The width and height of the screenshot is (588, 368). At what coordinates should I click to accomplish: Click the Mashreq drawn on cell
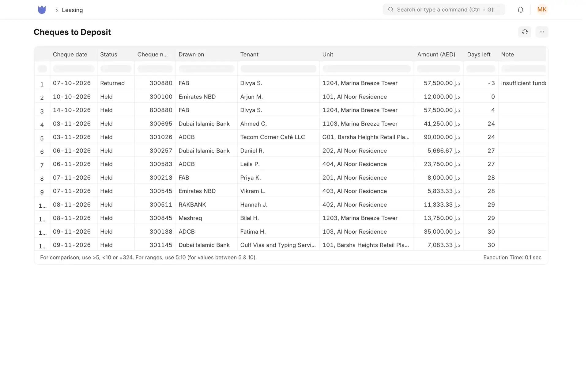pyautogui.click(x=206, y=218)
